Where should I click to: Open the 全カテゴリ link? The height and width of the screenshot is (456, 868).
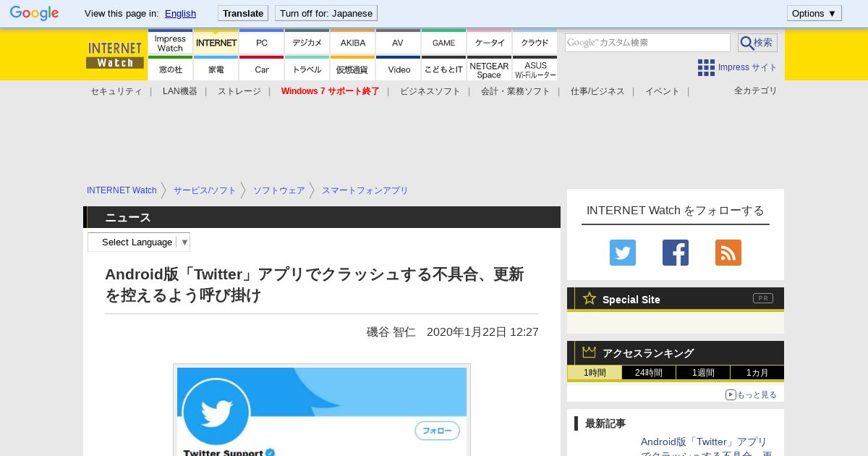(755, 90)
